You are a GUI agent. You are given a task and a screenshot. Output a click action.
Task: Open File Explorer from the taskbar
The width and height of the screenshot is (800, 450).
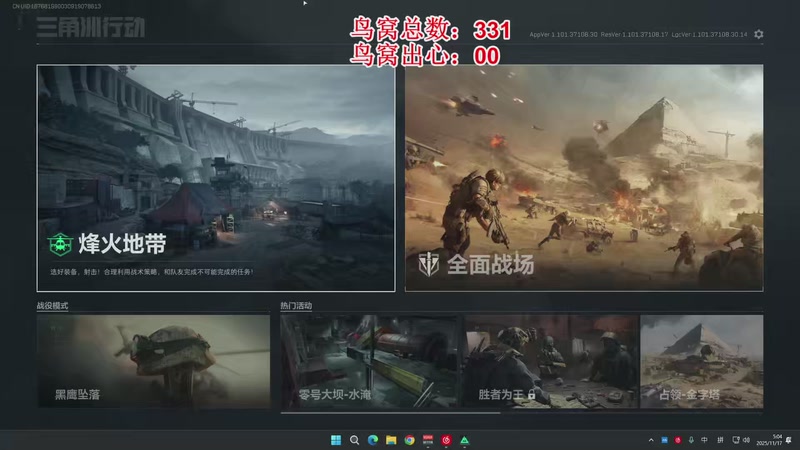pyautogui.click(x=391, y=440)
